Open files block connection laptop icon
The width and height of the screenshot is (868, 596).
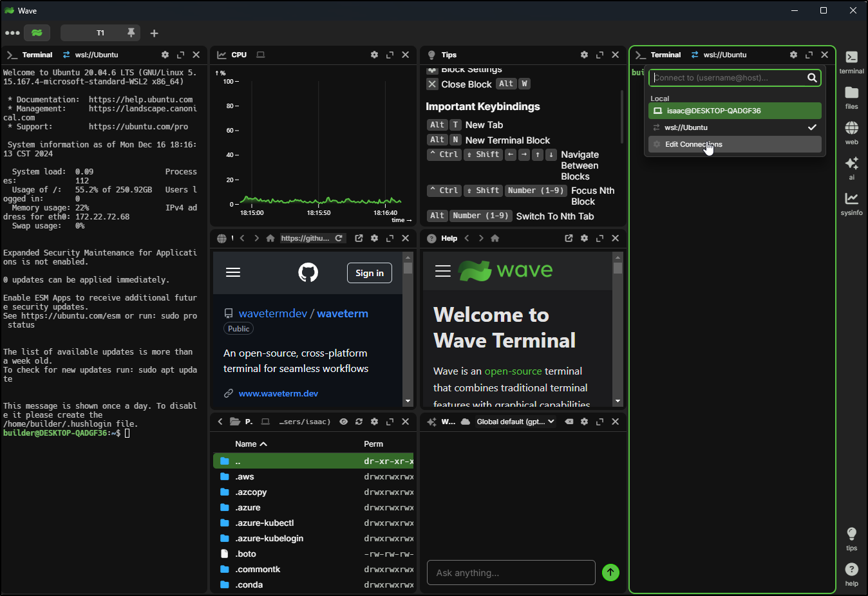pos(265,422)
